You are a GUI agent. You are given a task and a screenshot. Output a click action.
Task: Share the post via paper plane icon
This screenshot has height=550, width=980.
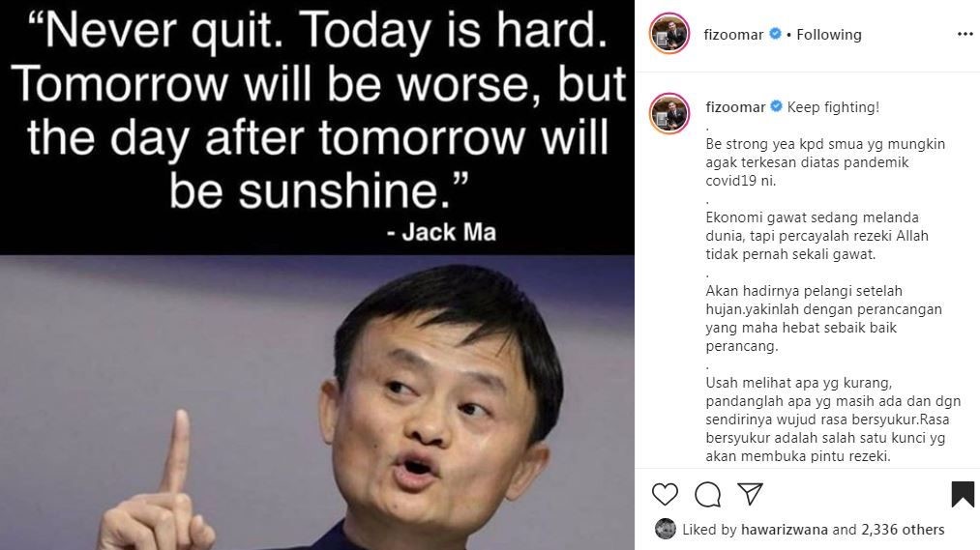click(750, 493)
